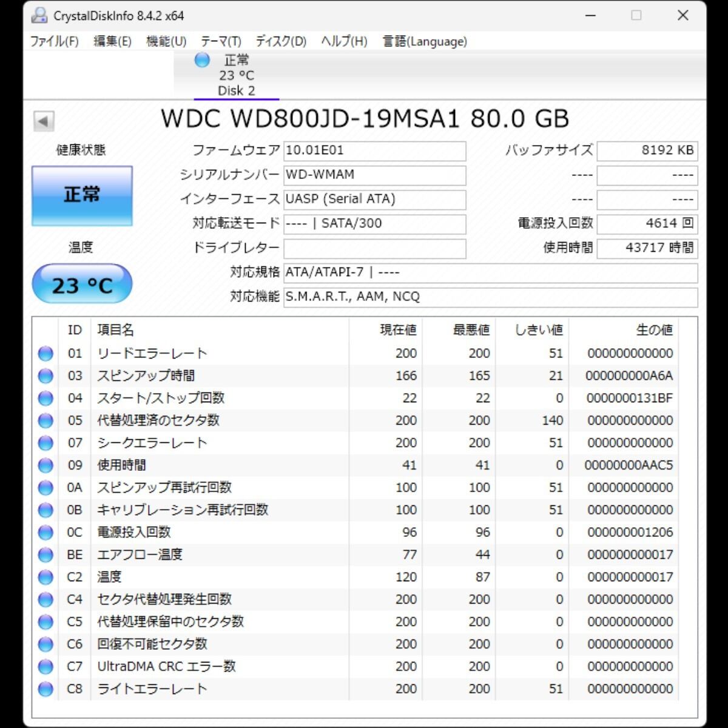This screenshot has height=728, width=728.
Task: Click the firmware field 10.01E01
Action: click(374, 150)
